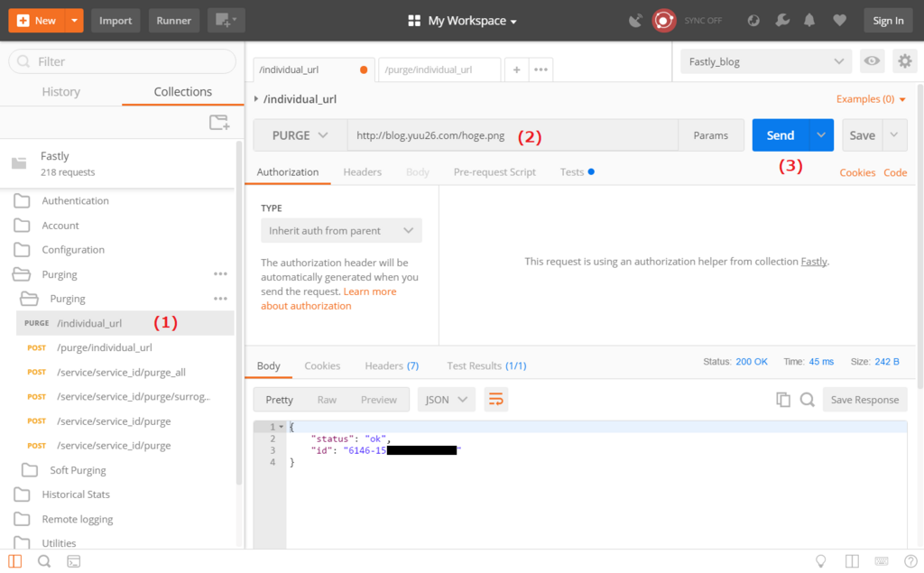Switch response view to Preview

pos(378,400)
